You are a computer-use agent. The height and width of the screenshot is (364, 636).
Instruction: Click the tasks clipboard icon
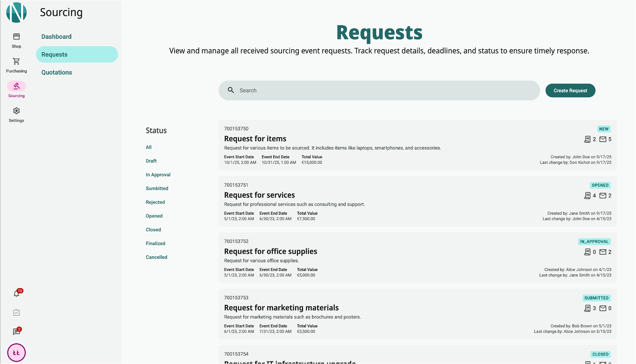[x=16, y=312]
